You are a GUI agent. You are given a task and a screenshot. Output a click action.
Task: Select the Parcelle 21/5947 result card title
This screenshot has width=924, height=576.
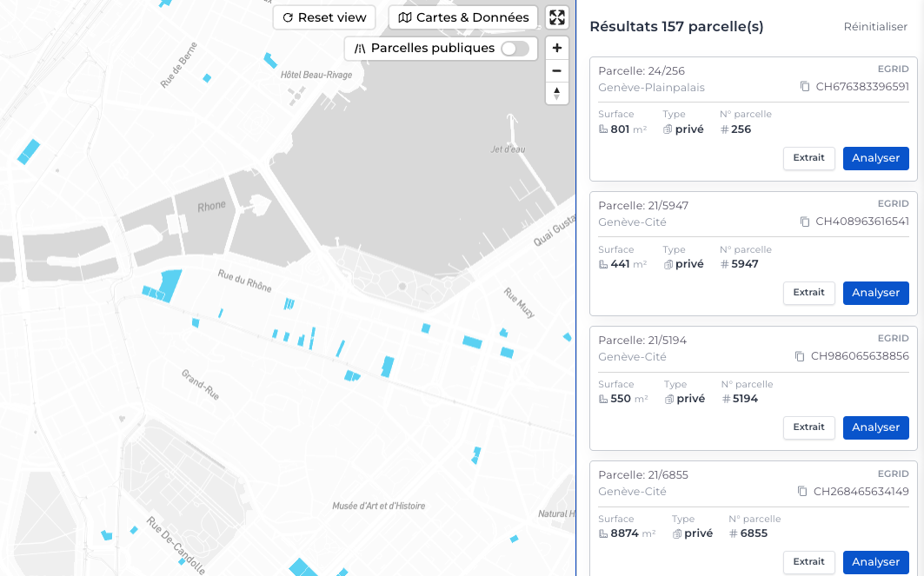(643, 206)
